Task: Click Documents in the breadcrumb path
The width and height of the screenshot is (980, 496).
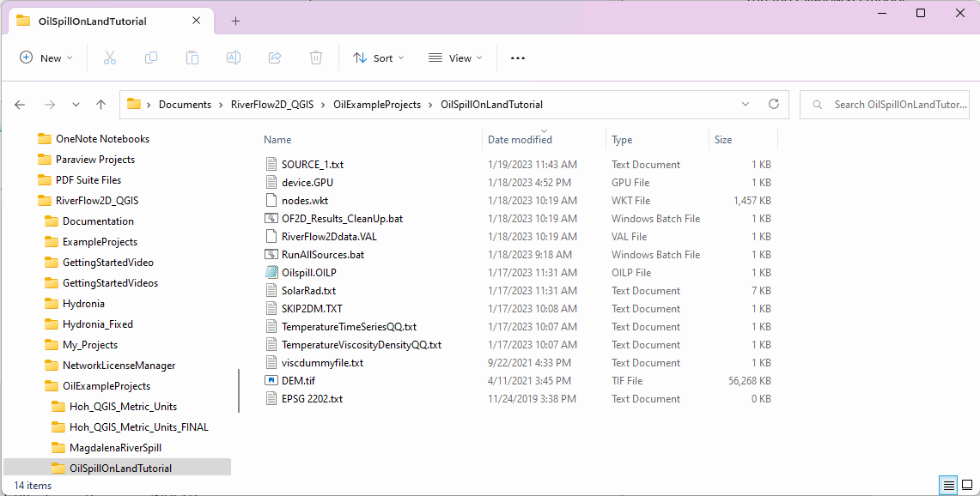Action: point(185,105)
